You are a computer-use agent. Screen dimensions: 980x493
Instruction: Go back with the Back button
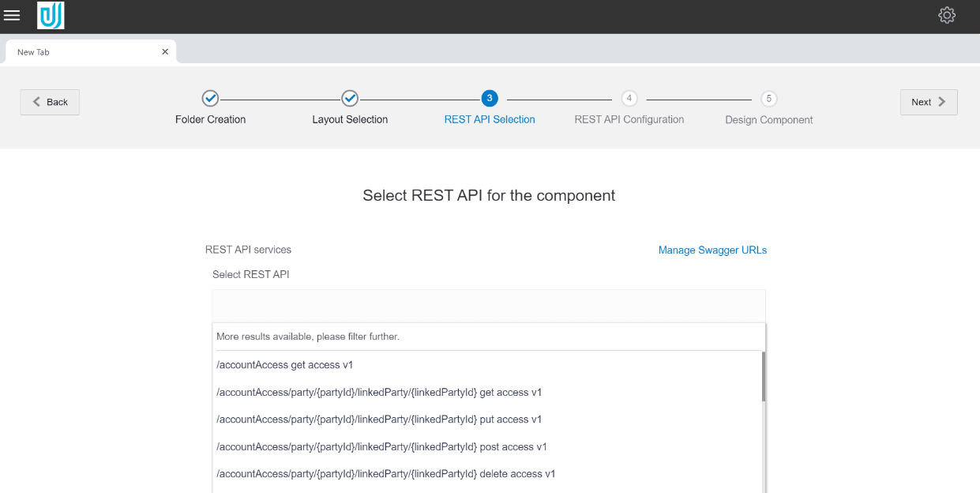(x=50, y=102)
